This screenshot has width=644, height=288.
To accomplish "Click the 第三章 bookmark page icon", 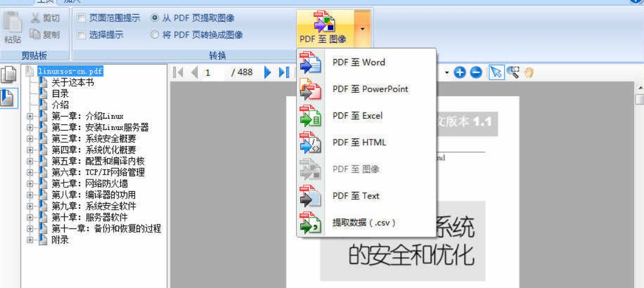I will pyautogui.click(x=43, y=139).
